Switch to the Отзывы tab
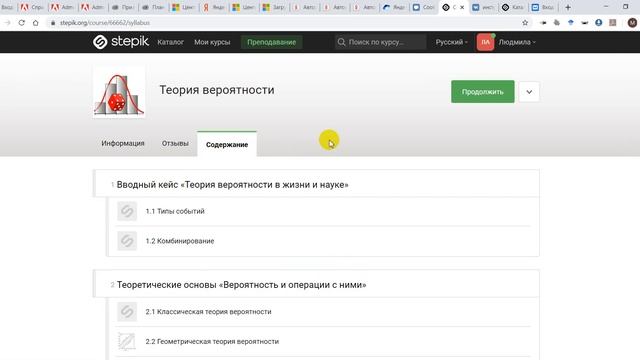 click(175, 143)
